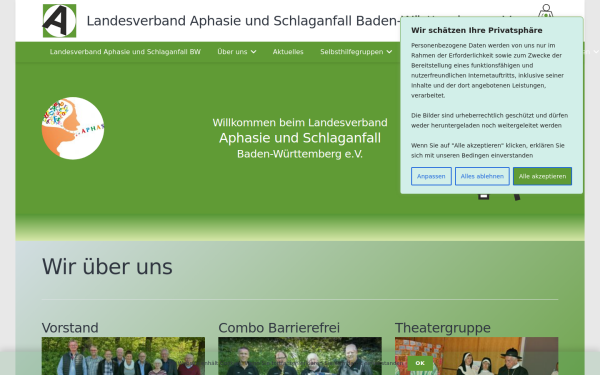The height and width of the screenshot is (375, 600).
Task: Go to the Aktuelles page
Action: point(288,52)
